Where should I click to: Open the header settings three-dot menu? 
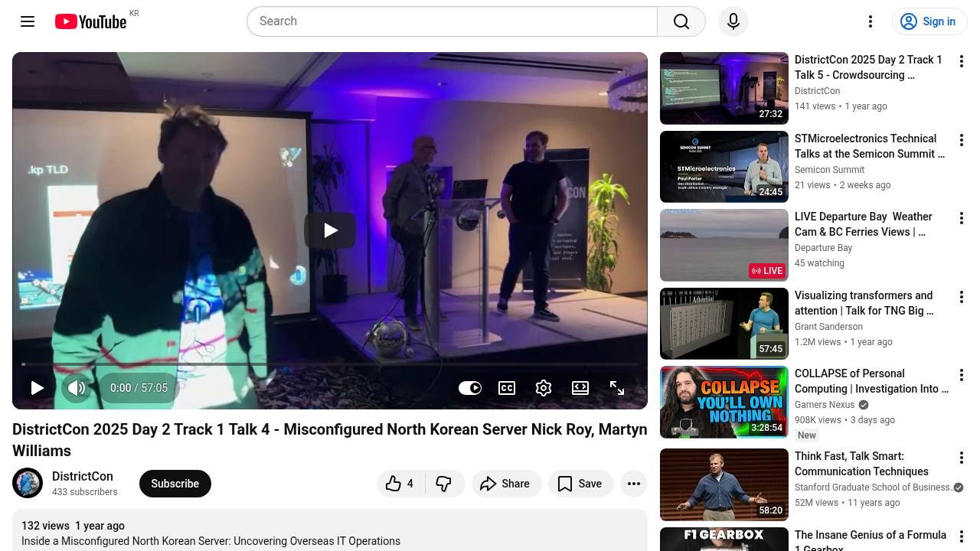871,21
